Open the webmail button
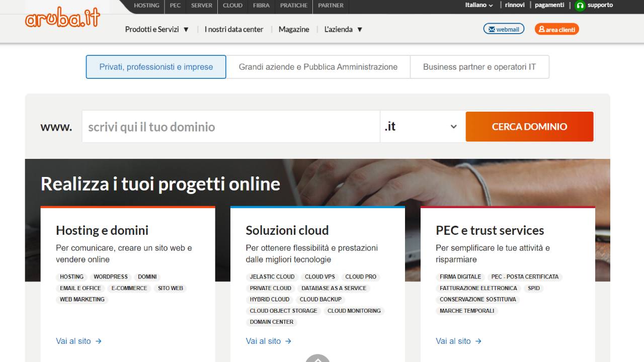Screen dimensions: 644x362 coord(504,29)
